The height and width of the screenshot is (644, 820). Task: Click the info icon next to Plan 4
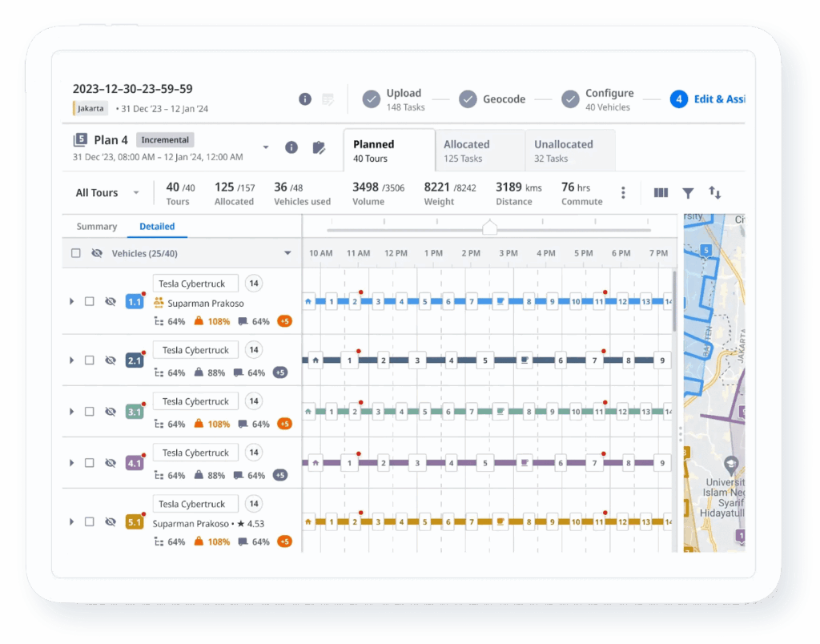[x=291, y=147]
